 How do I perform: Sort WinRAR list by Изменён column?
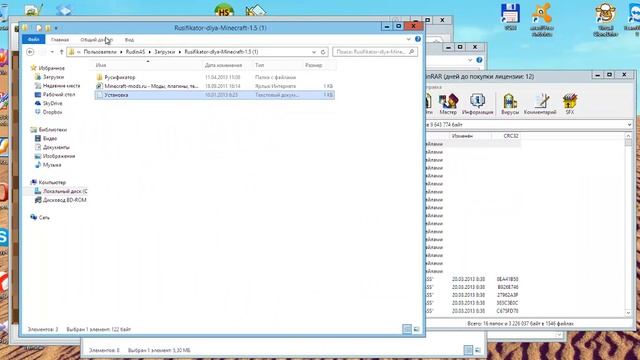[471, 136]
